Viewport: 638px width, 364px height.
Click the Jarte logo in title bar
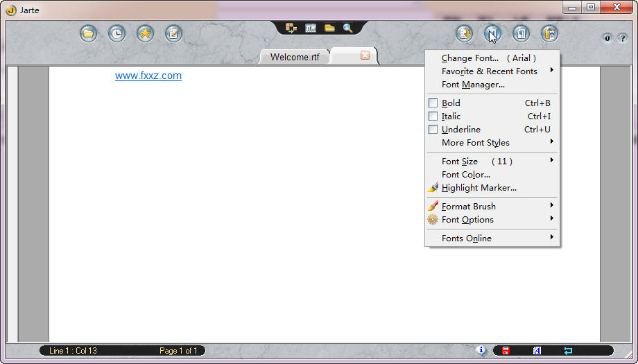pos(11,10)
